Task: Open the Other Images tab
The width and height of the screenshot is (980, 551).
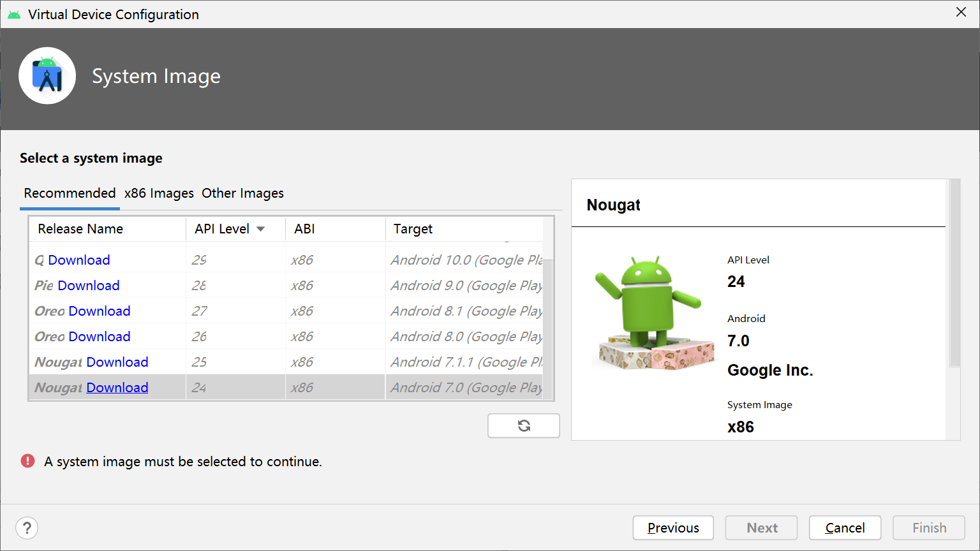Action: pyautogui.click(x=242, y=193)
